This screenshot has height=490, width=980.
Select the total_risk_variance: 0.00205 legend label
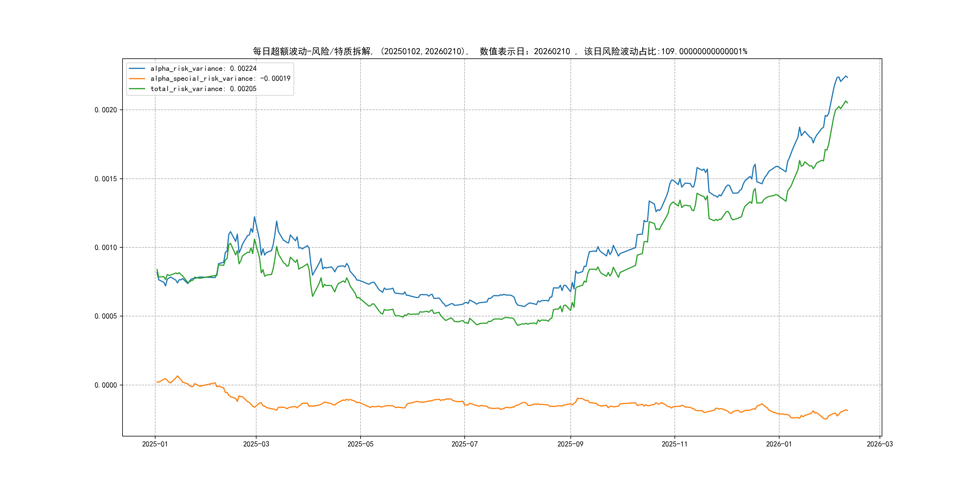tap(204, 89)
